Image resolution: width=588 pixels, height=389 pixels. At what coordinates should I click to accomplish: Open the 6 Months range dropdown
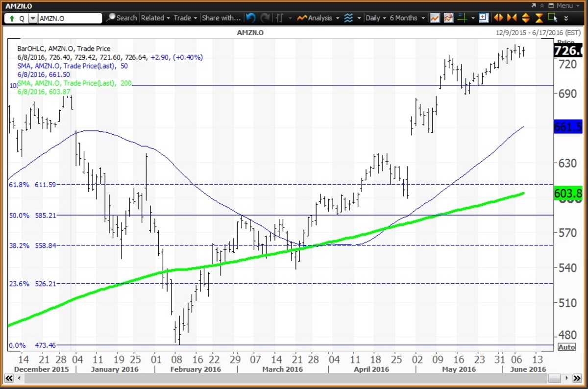[x=407, y=18]
